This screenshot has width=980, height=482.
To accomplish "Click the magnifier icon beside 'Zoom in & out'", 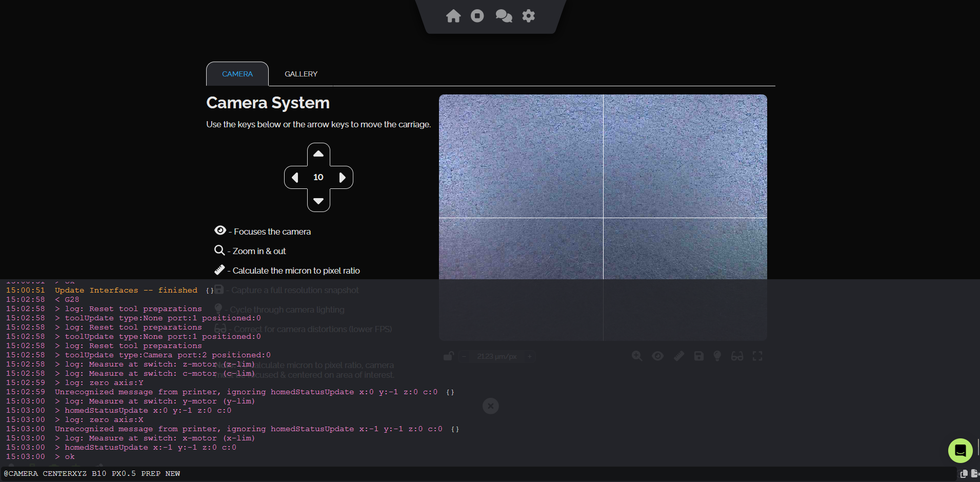I will tap(219, 250).
